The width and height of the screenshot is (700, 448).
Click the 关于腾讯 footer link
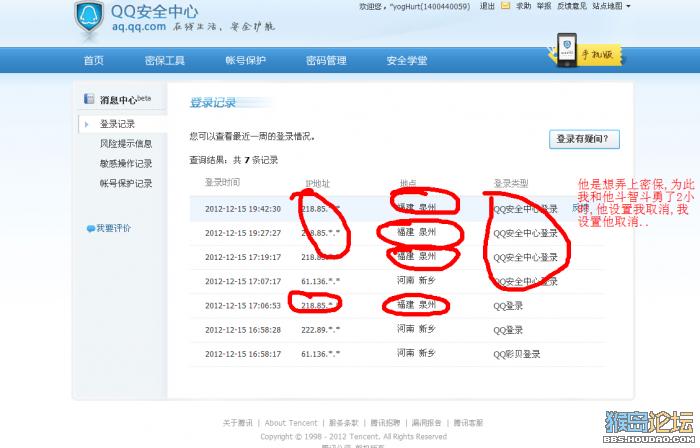point(238,423)
